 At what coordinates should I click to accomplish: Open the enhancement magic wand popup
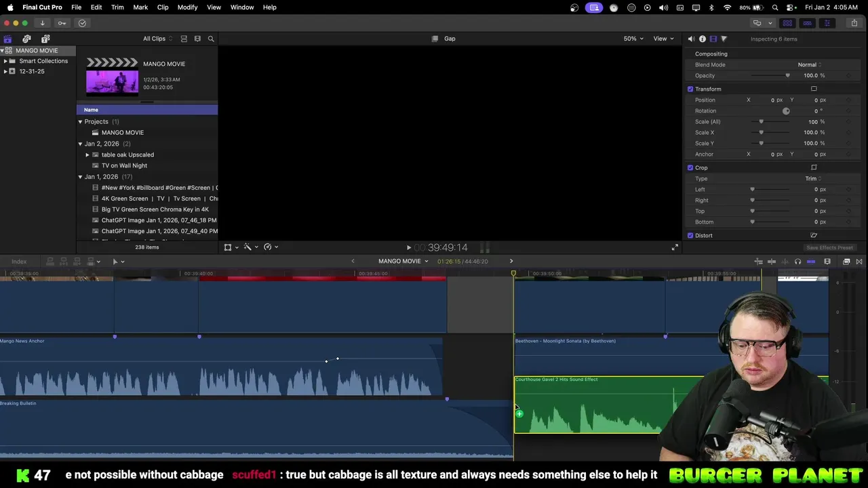pos(250,247)
